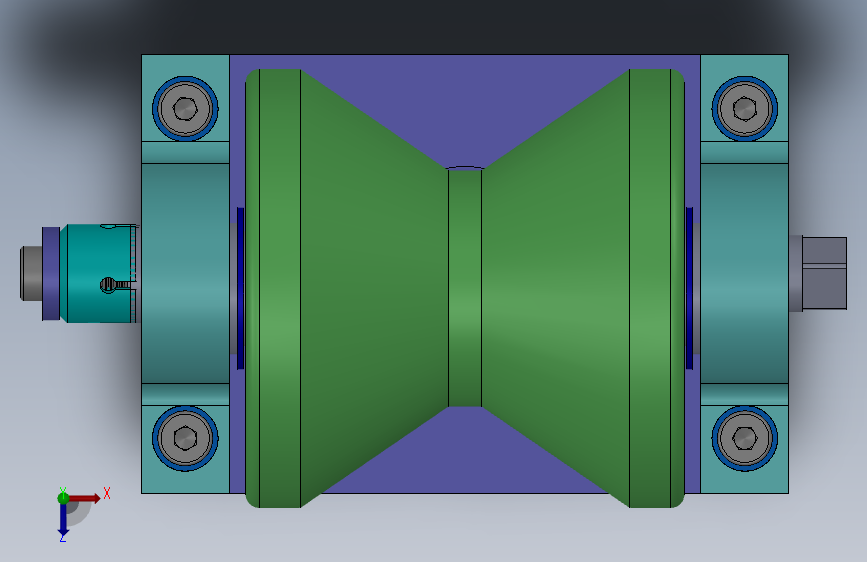Select the bottom-right socket head screw

tap(744, 439)
